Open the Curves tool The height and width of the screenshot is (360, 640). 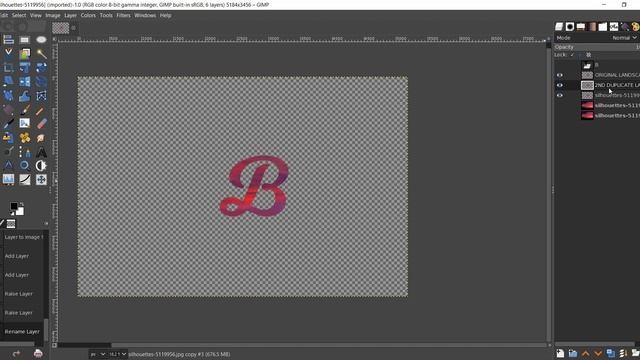(x=24, y=180)
